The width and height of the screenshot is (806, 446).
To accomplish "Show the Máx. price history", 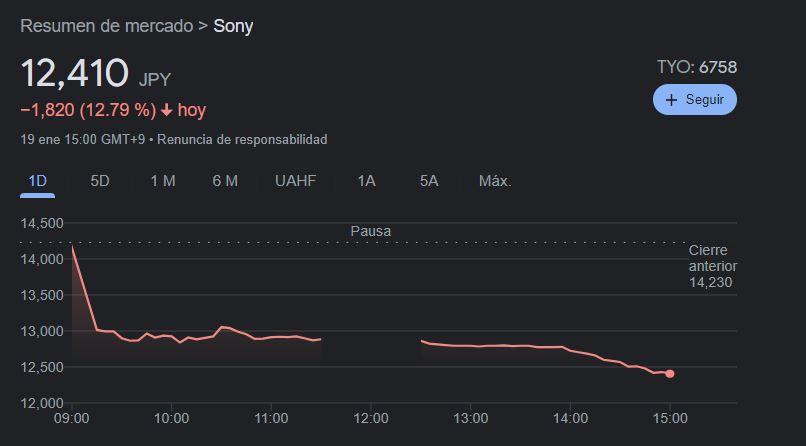I will tap(495, 181).
